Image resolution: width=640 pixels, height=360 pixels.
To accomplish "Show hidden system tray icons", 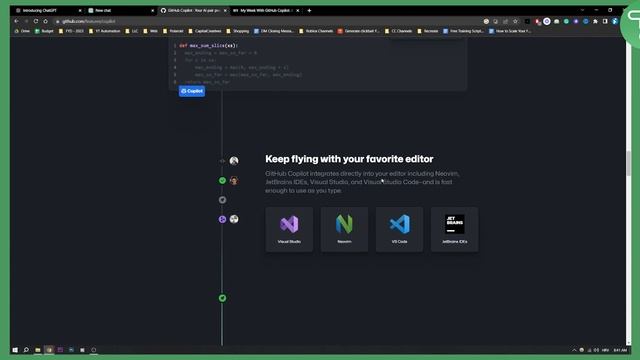I will (x=574, y=350).
